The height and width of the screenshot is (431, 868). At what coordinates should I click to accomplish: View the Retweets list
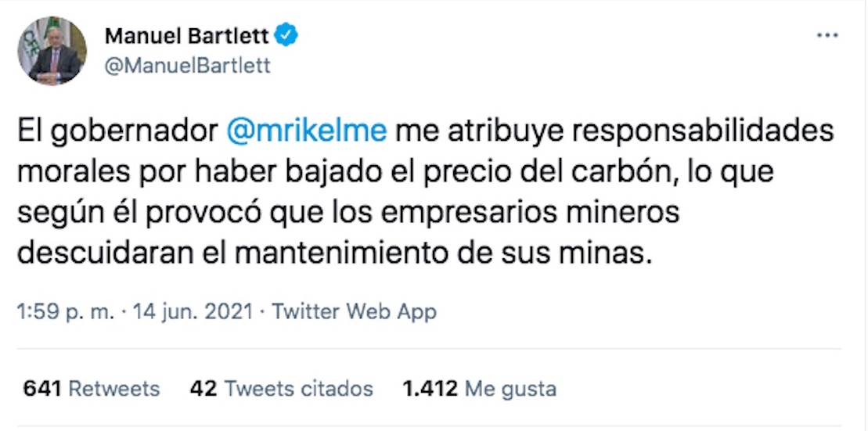pyautogui.click(x=113, y=389)
